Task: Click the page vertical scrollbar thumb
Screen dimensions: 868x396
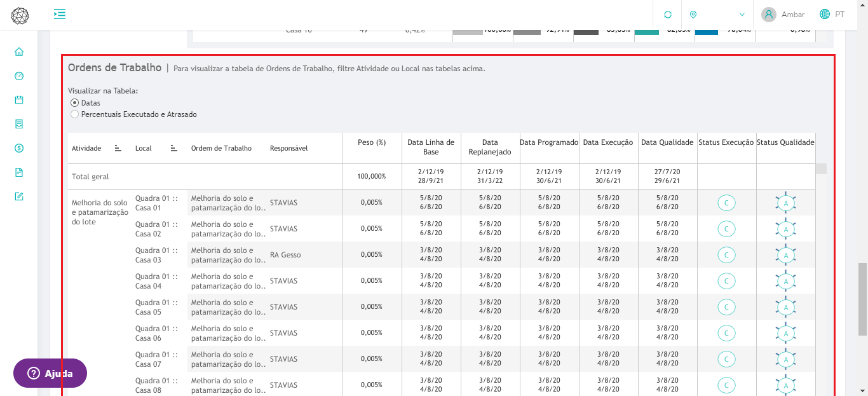Action: (x=862, y=299)
